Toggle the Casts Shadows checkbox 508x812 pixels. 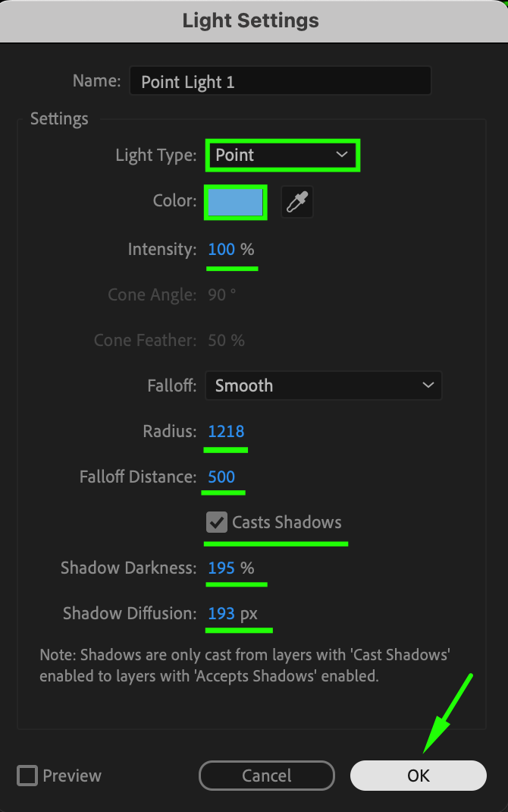(x=217, y=522)
